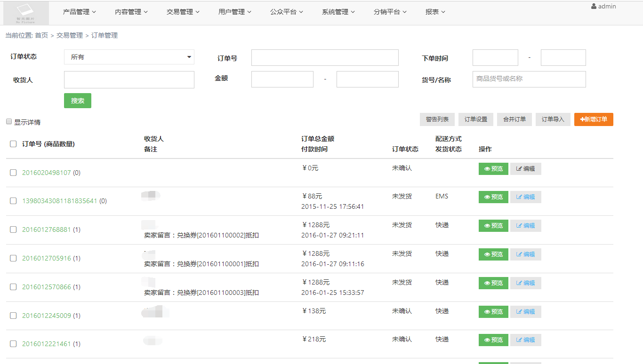This screenshot has width=643, height=364.
Task: Open the 内容管理 menu
Action: (131, 12)
